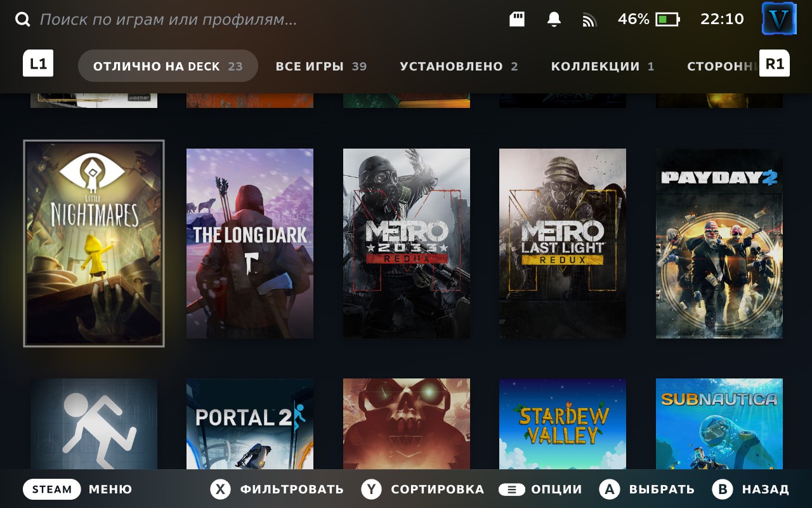812x508 pixels.
Task: Click the SD card status icon
Action: (x=516, y=19)
